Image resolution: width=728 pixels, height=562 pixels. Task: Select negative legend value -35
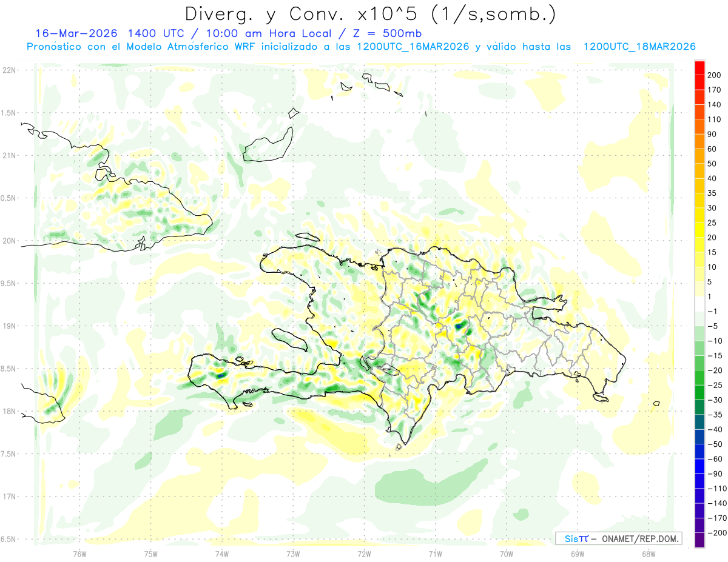coord(716,415)
